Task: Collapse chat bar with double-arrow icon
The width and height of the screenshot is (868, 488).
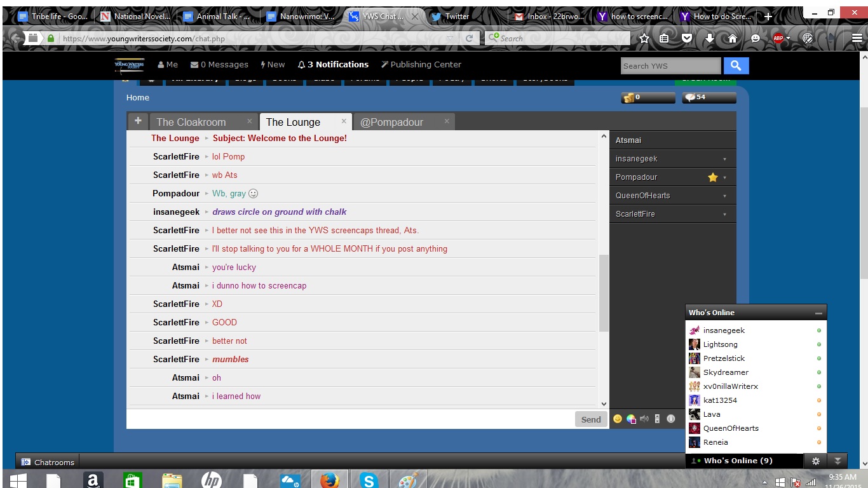Action: (x=837, y=461)
